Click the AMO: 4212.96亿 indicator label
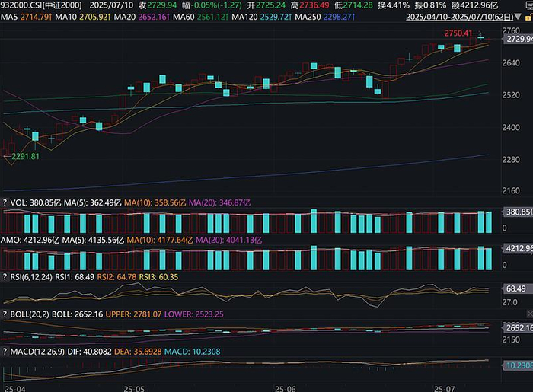This screenshot has width=533, height=392. coord(30,241)
